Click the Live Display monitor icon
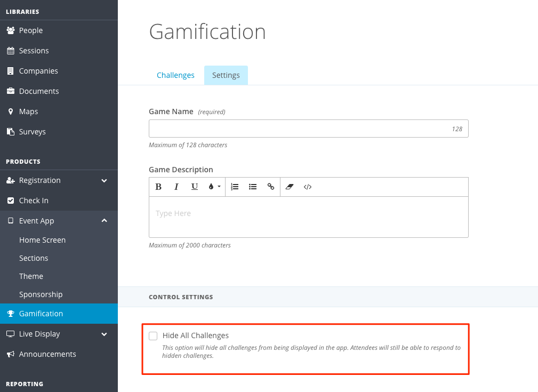538x392 pixels. click(x=11, y=334)
